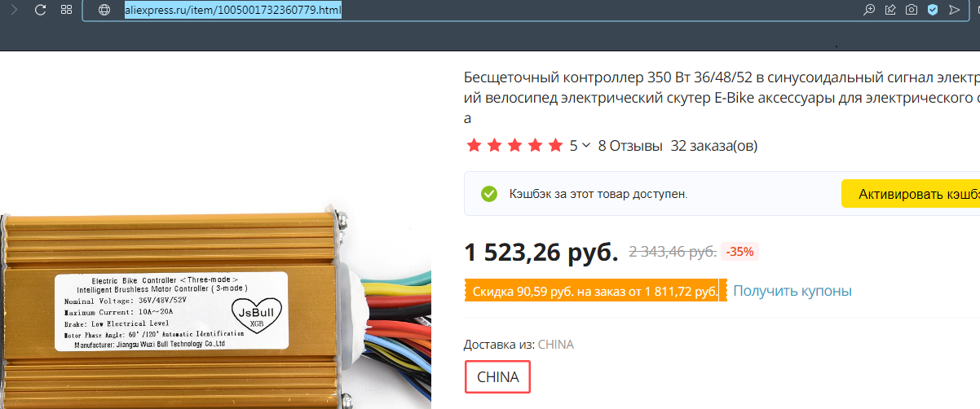Click the edit page icon in address bar

pyautogui.click(x=890, y=10)
